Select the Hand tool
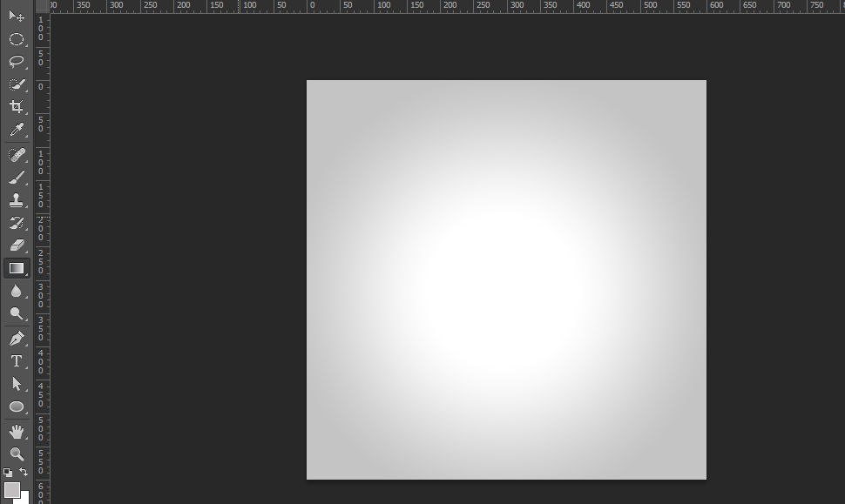The image size is (845, 504). click(16, 431)
